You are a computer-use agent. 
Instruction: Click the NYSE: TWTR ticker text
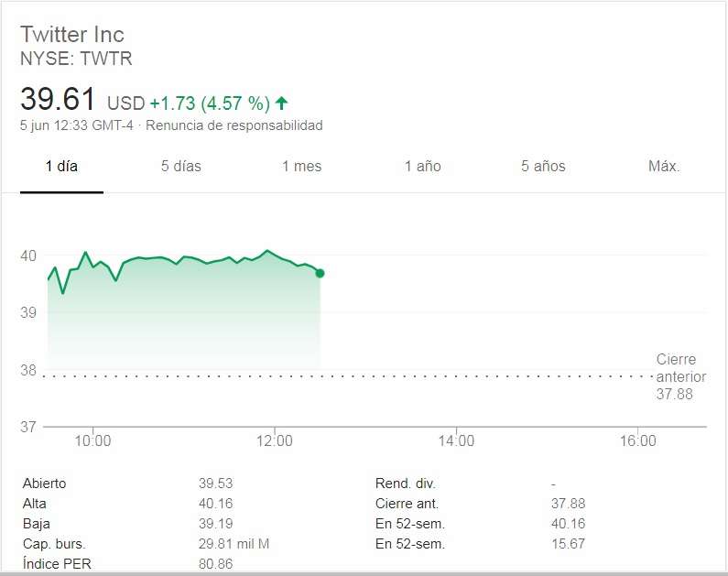click(76, 58)
